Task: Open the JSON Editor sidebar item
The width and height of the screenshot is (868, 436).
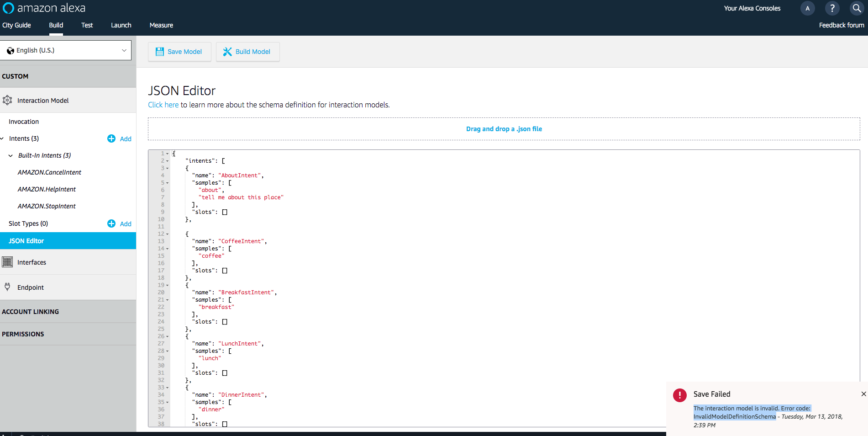Action: point(68,241)
